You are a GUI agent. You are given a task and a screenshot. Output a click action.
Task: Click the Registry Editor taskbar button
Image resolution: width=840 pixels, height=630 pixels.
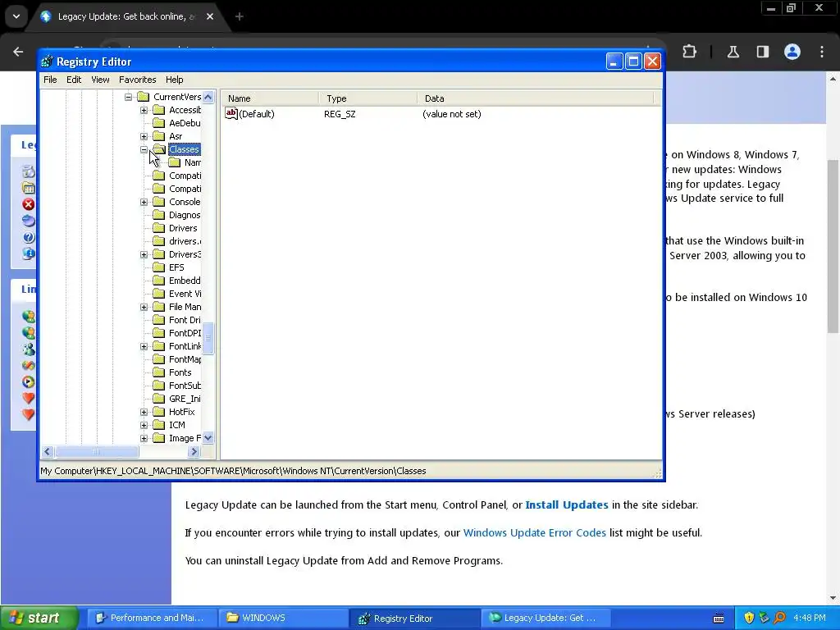414,618
